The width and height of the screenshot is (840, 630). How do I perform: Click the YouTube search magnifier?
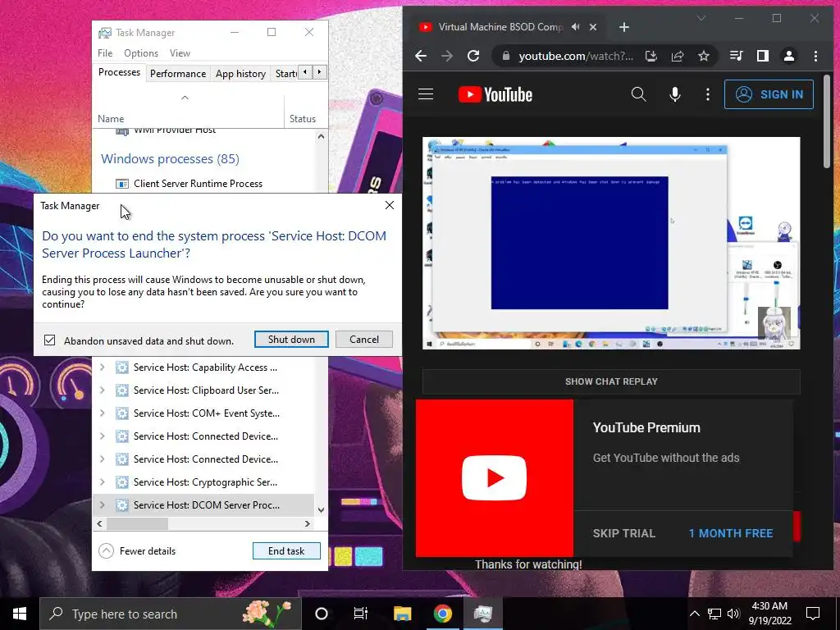(638, 95)
